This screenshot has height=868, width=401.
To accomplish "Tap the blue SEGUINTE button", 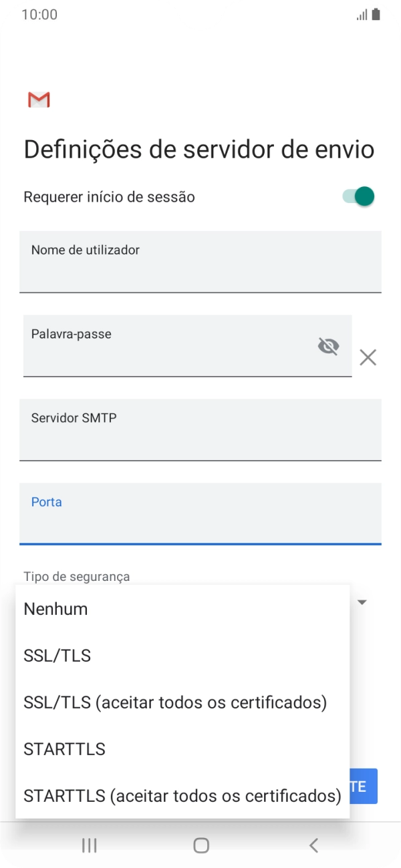I will 366,786.
